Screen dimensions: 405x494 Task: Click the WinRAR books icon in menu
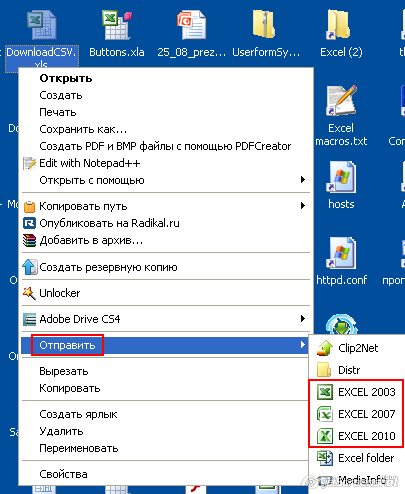click(29, 240)
